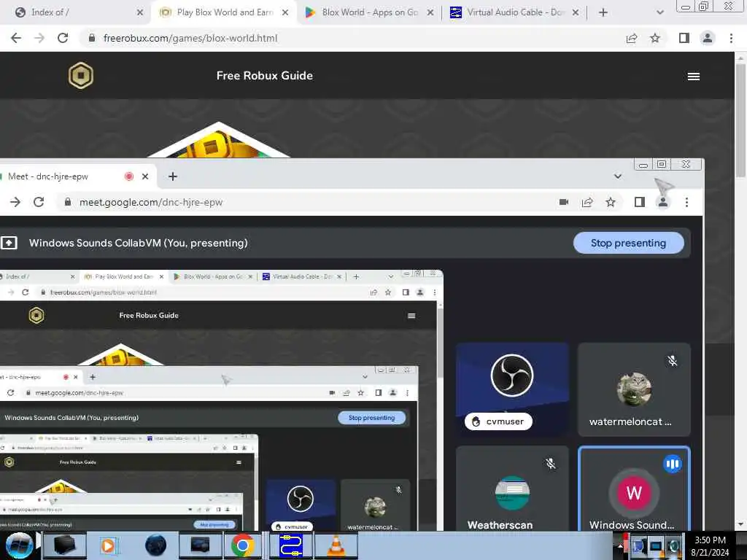This screenshot has width=747, height=560.
Task: Click the presenting screen icon beside Windows Sounds CollabVM
Action: tap(9, 243)
